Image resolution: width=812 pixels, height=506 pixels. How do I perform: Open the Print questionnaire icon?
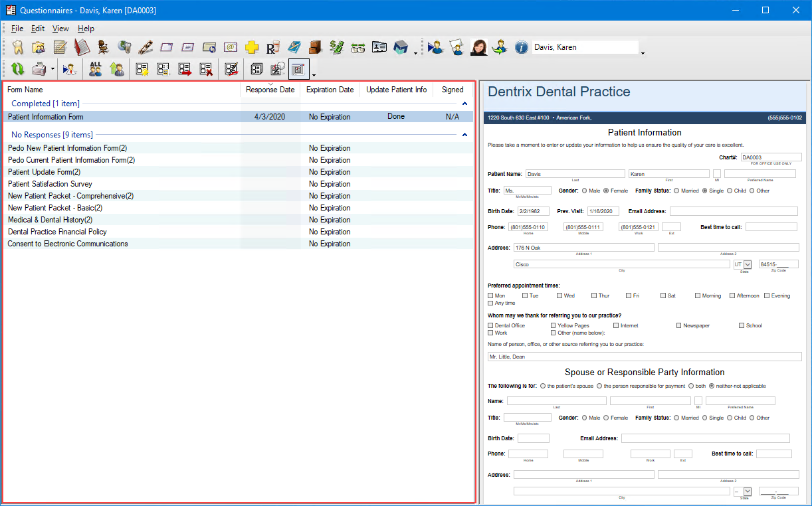tap(40, 68)
